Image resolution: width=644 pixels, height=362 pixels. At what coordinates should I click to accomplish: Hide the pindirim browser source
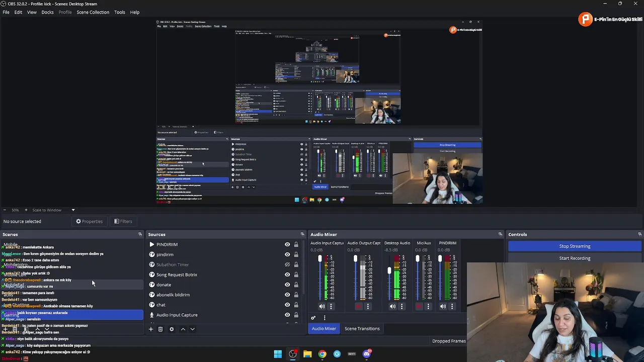point(287,254)
